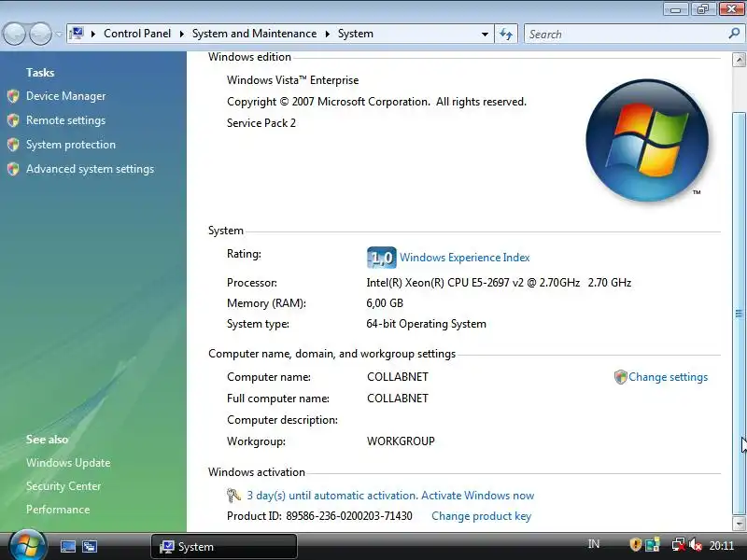Click Show desktop in Quick Launch
Viewport: 747px width, 560px height.
click(x=67, y=546)
